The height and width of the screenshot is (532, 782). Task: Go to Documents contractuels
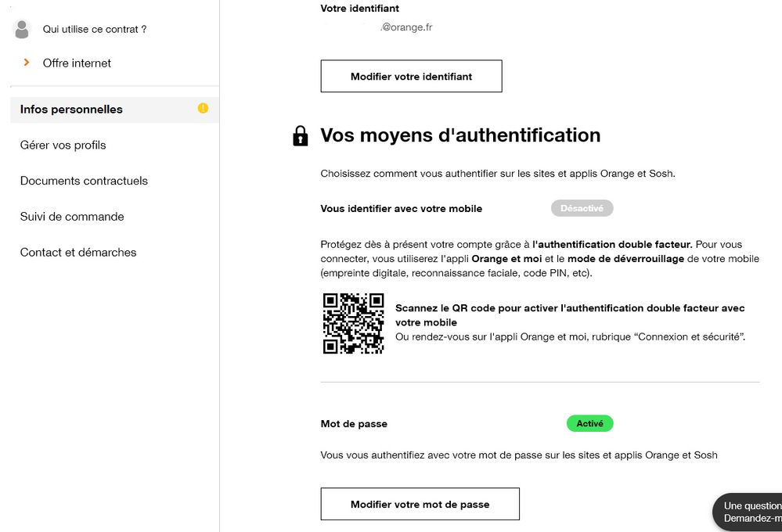click(84, 181)
